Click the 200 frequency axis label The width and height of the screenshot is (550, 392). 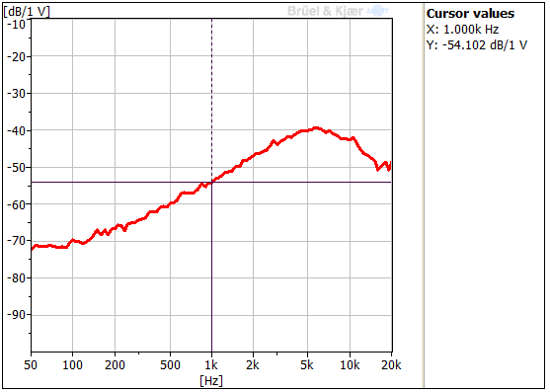[115, 365]
